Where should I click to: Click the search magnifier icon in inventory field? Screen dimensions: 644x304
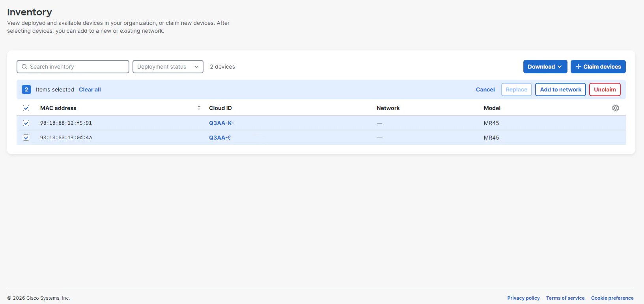(x=24, y=67)
